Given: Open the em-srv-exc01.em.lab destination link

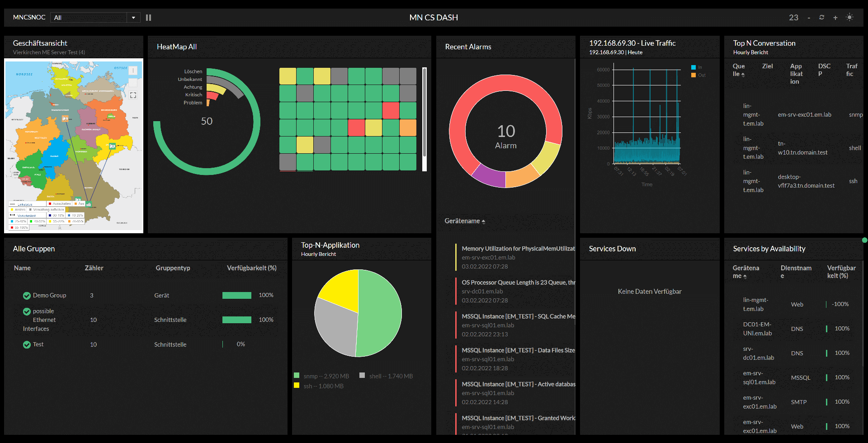Looking at the screenshot, I should (804, 115).
